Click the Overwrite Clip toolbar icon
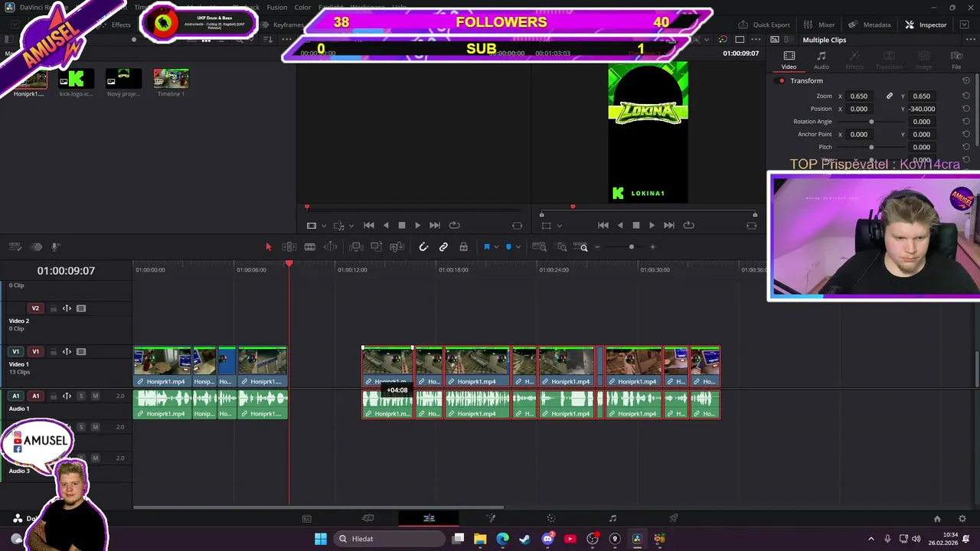980x551 pixels. [x=377, y=246]
